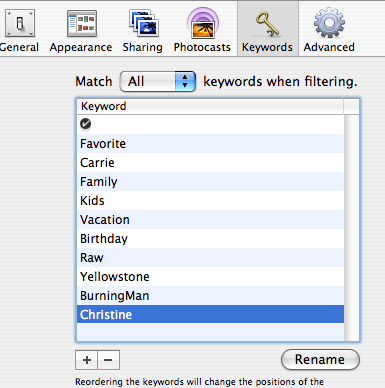
Task: Remove selected keyword with minus button
Action: (x=108, y=360)
